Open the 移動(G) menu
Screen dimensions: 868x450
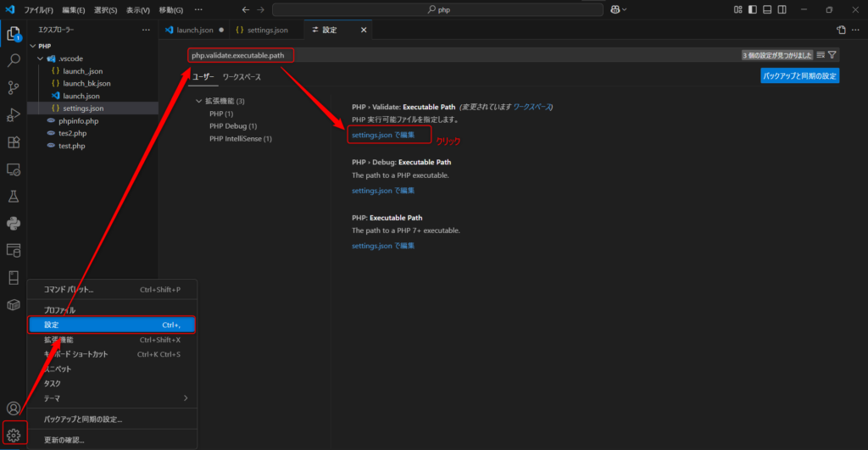[171, 10]
